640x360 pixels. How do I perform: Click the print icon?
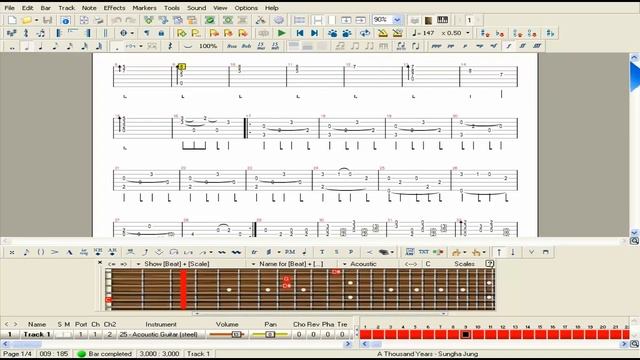[x=99, y=20]
